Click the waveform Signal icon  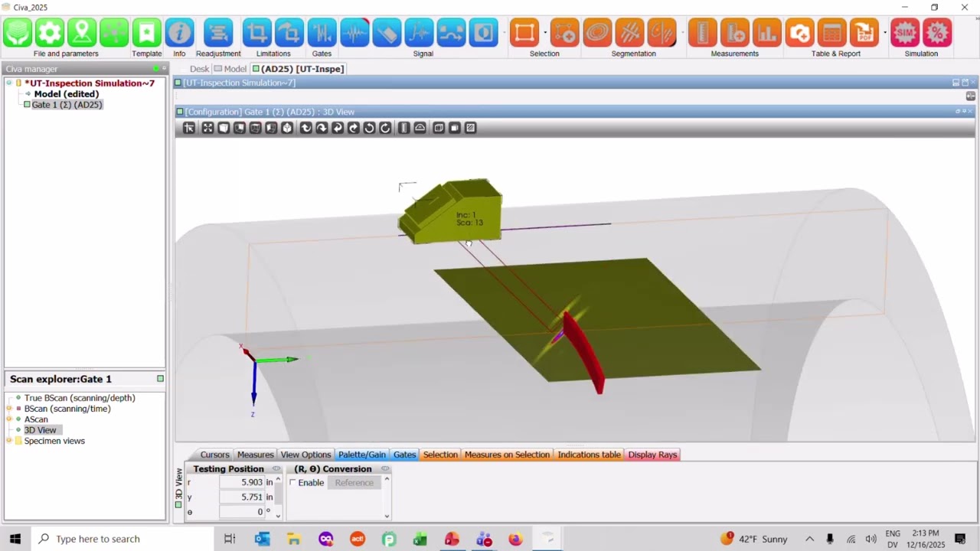coord(354,33)
